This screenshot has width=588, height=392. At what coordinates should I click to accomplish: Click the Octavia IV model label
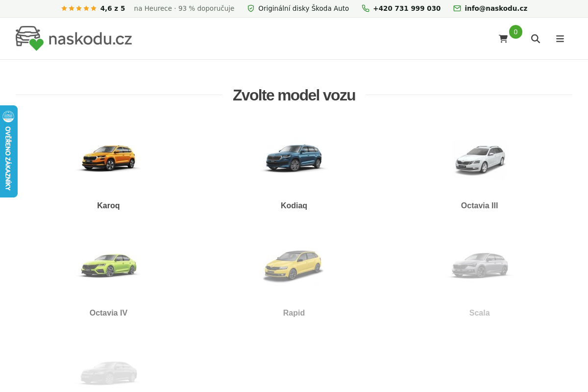(108, 313)
